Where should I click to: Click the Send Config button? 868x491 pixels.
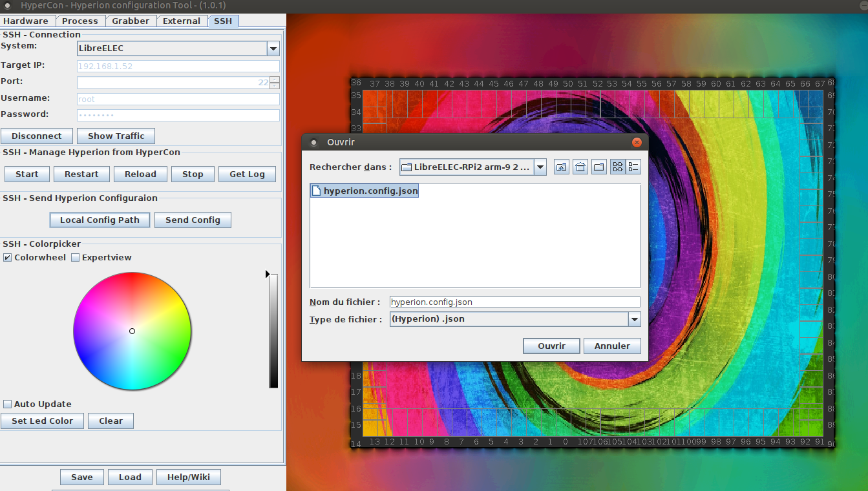coord(193,220)
